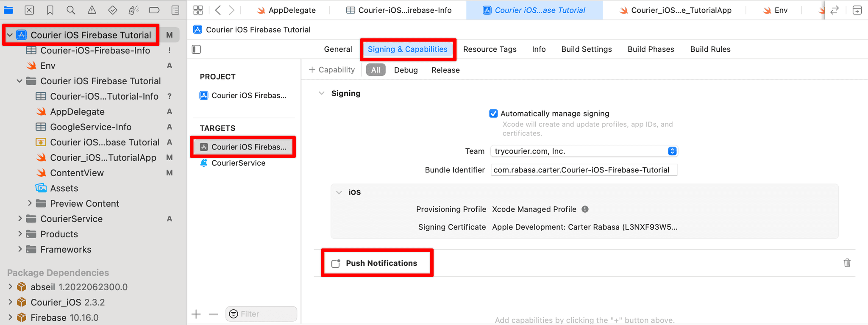Open the Bookmark navigator icon

pos(50,10)
